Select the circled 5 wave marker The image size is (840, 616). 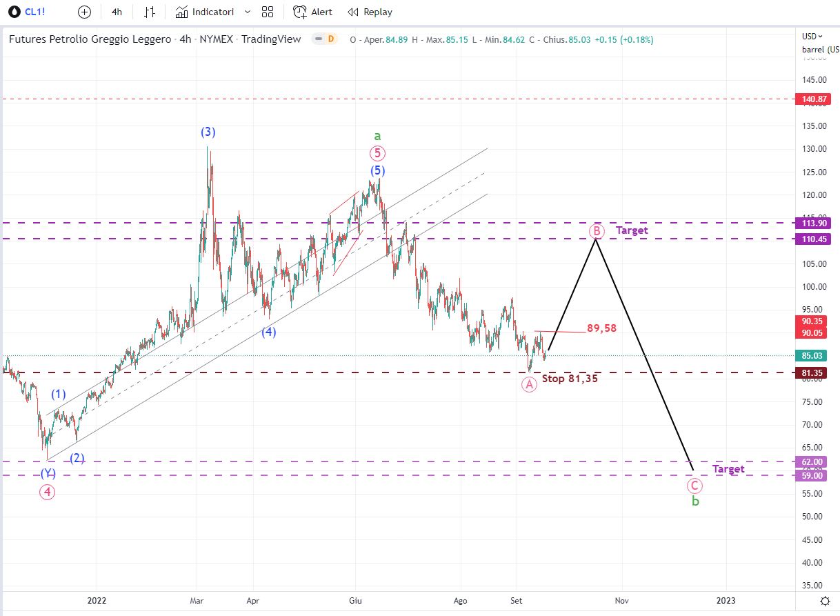click(x=377, y=153)
